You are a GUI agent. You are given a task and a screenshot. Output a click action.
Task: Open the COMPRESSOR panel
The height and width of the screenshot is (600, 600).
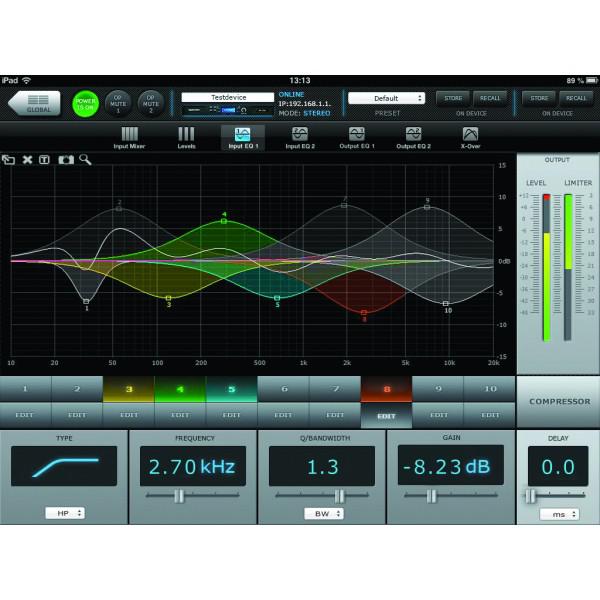coord(559,402)
